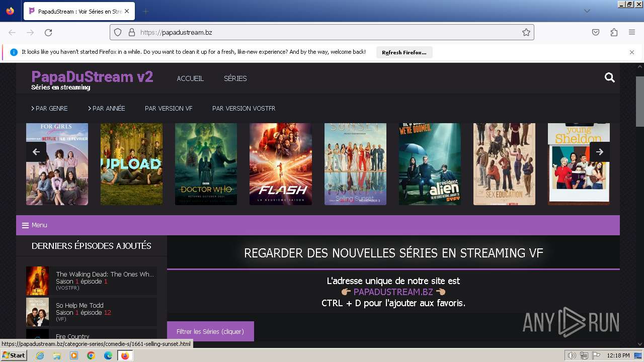644x362 pixels.
Task: Open File Explorer from taskbar
Action: point(57,355)
